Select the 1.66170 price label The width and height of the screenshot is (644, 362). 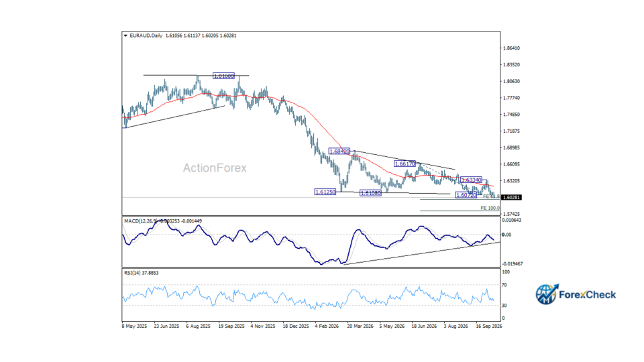click(x=405, y=164)
